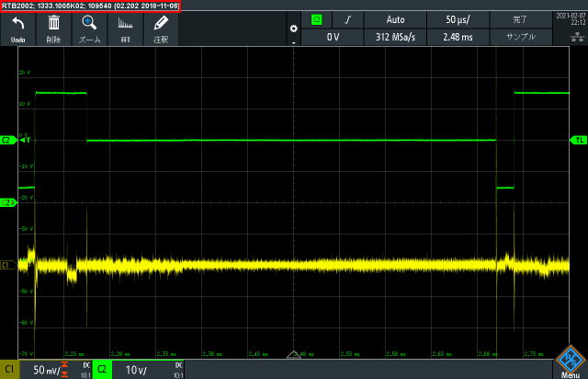Click the Undo arrow icon
The image size is (588, 379).
click(x=17, y=28)
